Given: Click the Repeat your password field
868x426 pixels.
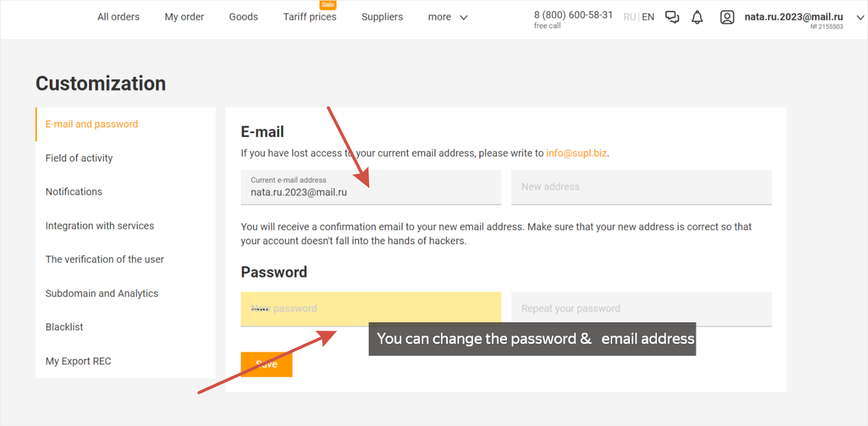Looking at the screenshot, I should coord(641,309).
